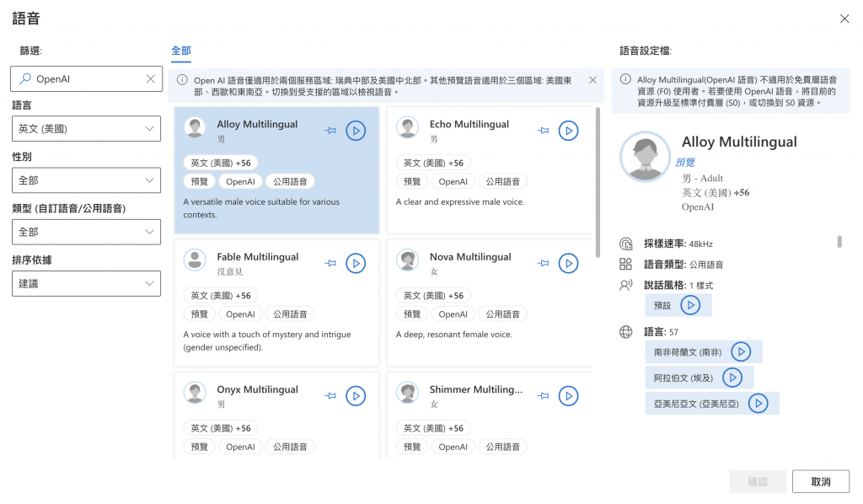Play the 南非荷蘭文 (南非) language sample
The width and height of the screenshot is (863, 504).
click(x=741, y=352)
